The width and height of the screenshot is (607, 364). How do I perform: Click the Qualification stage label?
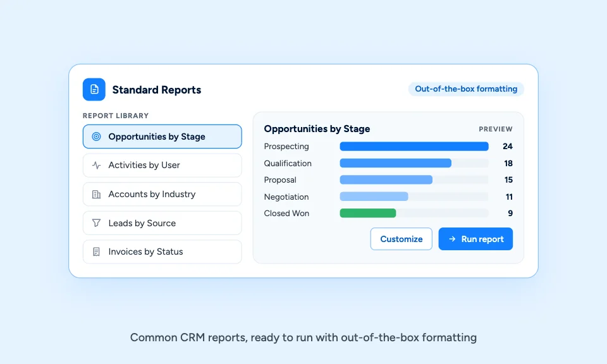288,163
